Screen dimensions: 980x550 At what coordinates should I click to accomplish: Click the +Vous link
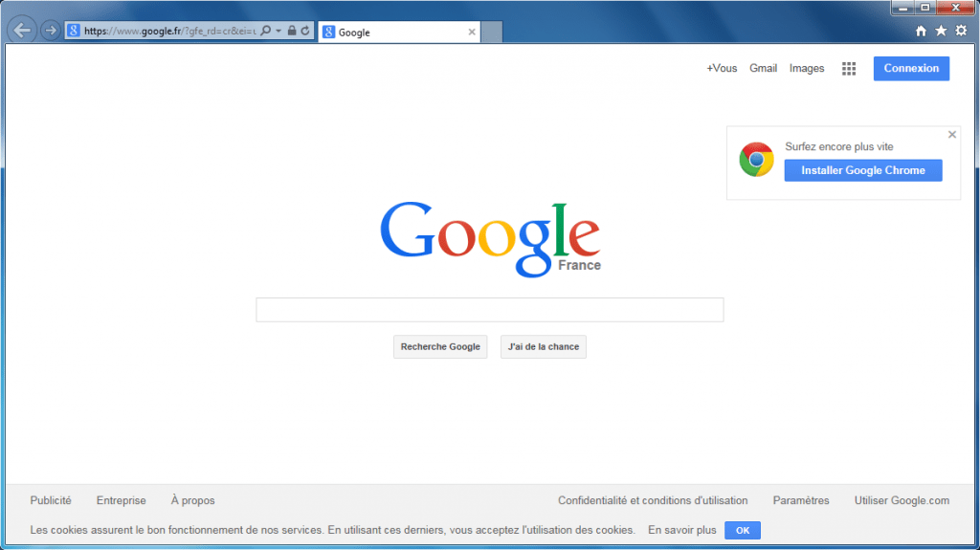(x=722, y=68)
